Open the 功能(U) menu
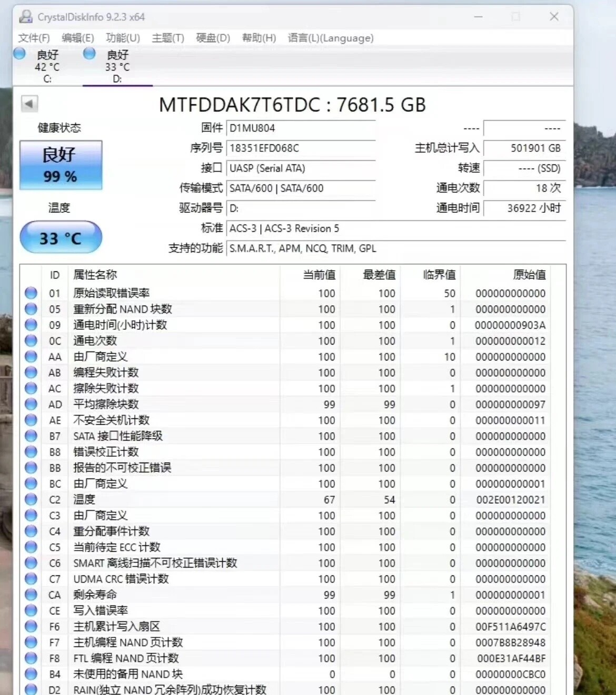This screenshot has width=616, height=695. coord(123,38)
